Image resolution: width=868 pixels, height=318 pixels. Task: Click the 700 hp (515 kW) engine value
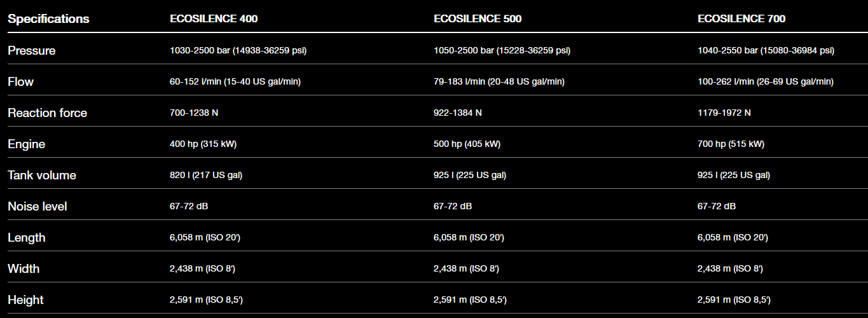(x=731, y=144)
